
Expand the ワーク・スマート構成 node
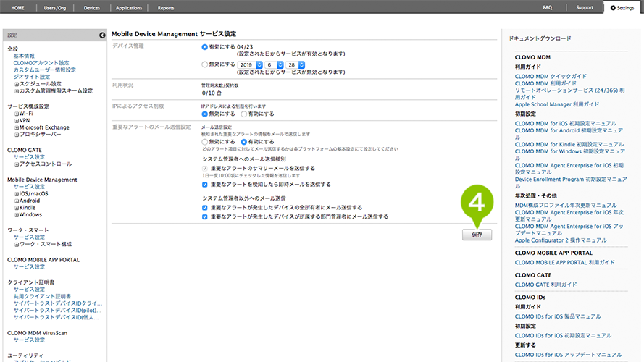coord(17,245)
